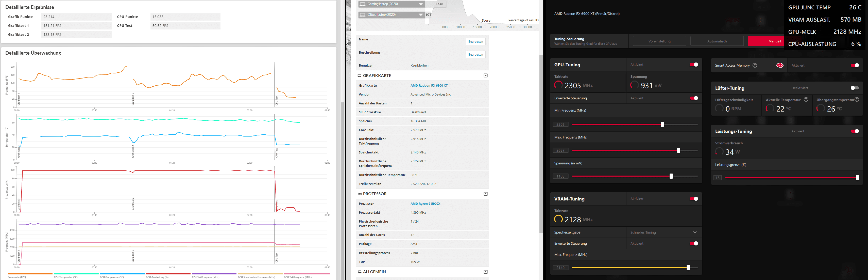The height and width of the screenshot is (280, 868).
Task: Click the Lüftergeschwindigkeit gauge at 0 RPM
Action: click(719, 108)
